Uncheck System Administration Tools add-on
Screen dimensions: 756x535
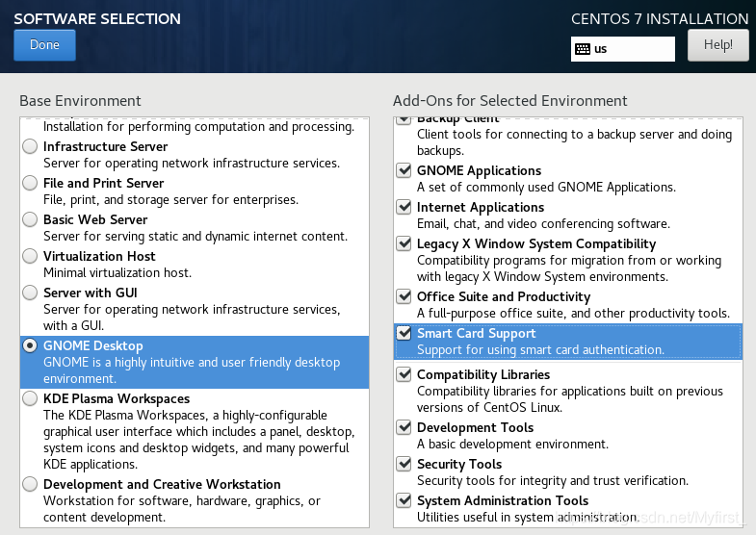click(404, 500)
